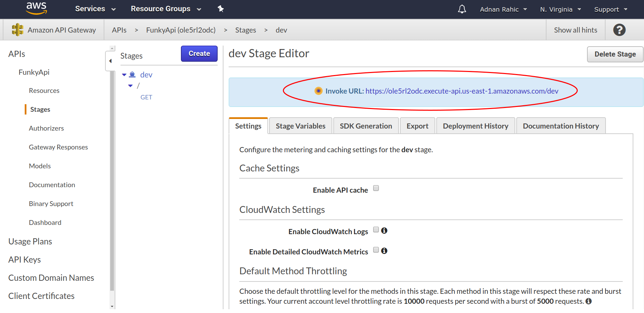This screenshot has width=644, height=313.
Task: Collapse the Stages panel with arrow handle
Action: [110, 61]
